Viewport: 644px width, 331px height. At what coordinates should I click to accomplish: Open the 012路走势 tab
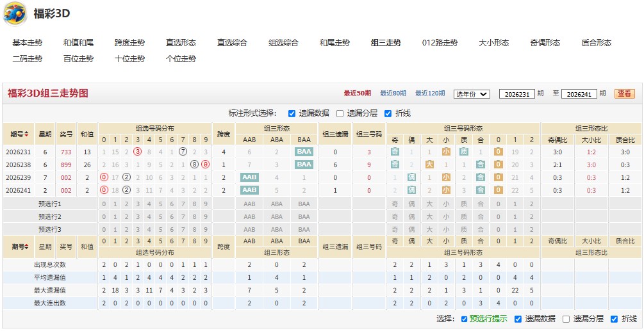(x=440, y=43)
